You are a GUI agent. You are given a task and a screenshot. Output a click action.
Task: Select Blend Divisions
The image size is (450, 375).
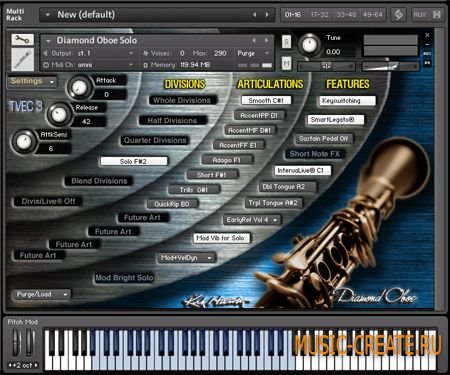point(99,181)
